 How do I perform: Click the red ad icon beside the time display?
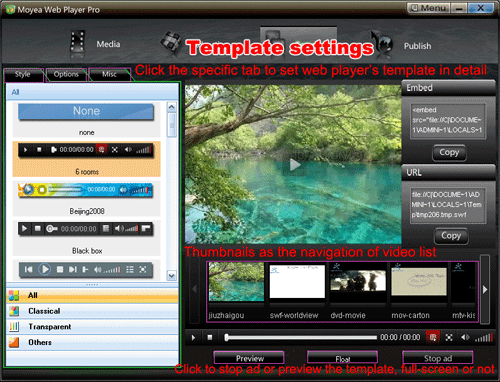coord(433,337)
